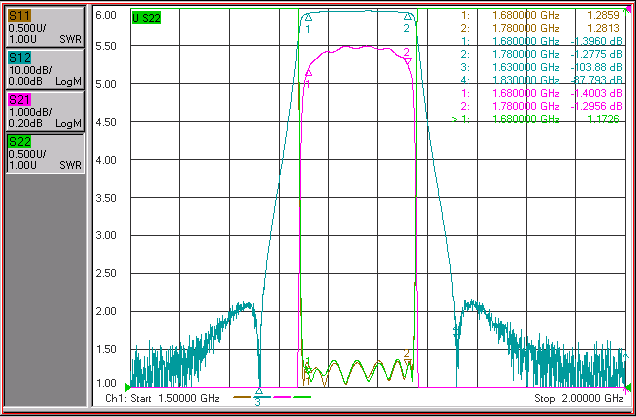Click the green reference triangle at left edge
636x417 pixels.
click(x=127, y=387)
